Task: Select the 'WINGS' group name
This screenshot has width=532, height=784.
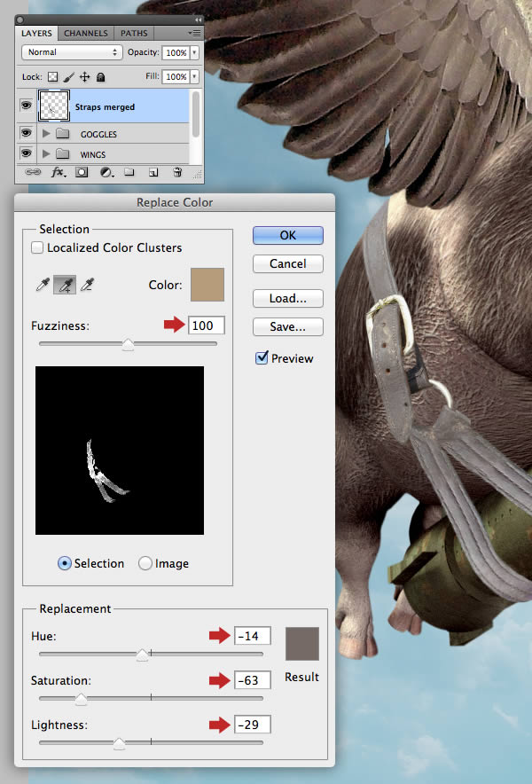Action: [93, 154]
